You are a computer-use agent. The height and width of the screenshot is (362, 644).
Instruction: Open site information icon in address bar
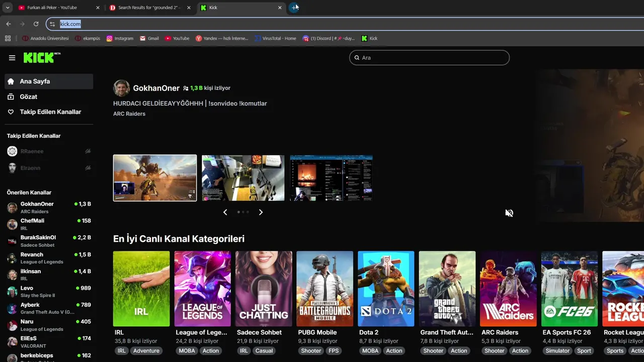coord(52,24)
